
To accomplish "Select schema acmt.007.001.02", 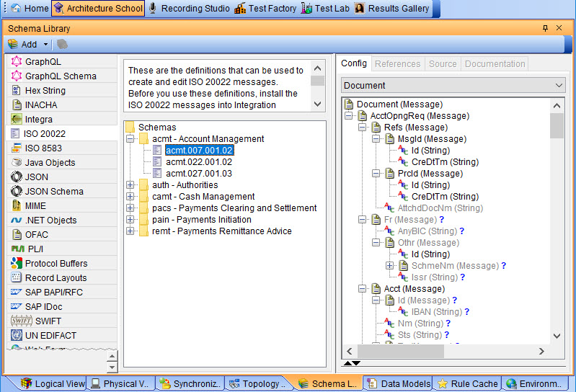I will [x=199, y=151].
